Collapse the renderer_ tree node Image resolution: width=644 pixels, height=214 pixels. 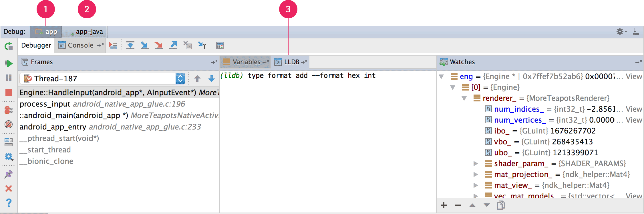click(464, 99)
